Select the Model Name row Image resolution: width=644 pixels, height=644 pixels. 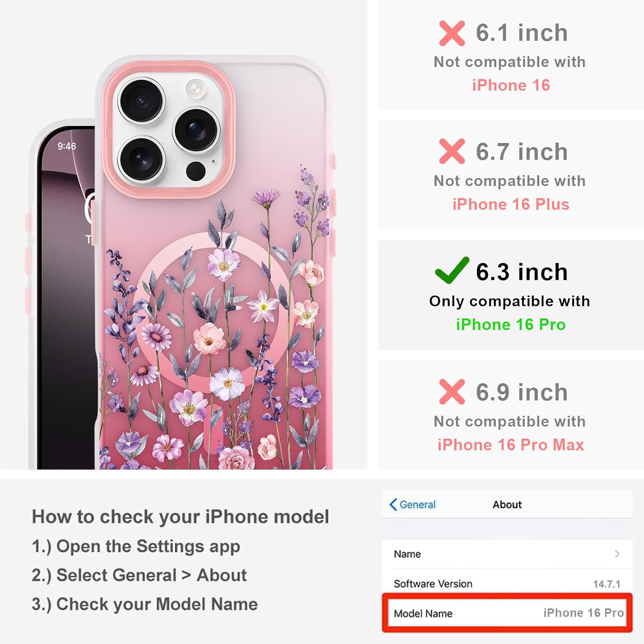tap(507, 613)
